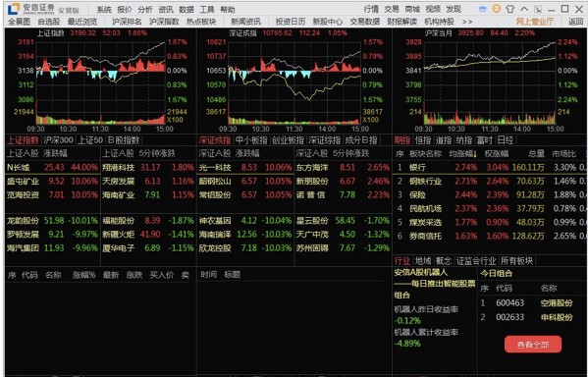Open the 分析 menu
588x377 pixels.
pos(145,10)
